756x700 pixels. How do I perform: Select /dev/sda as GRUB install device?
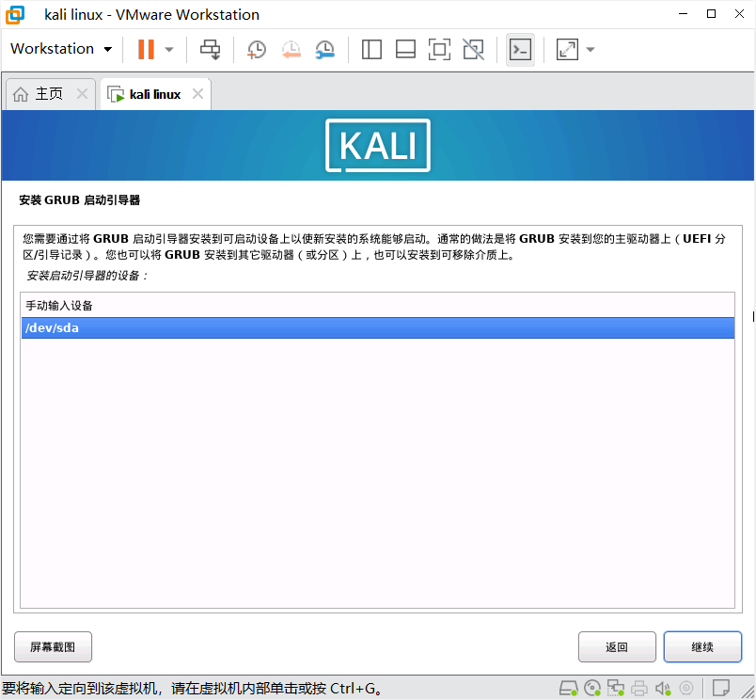377,328
